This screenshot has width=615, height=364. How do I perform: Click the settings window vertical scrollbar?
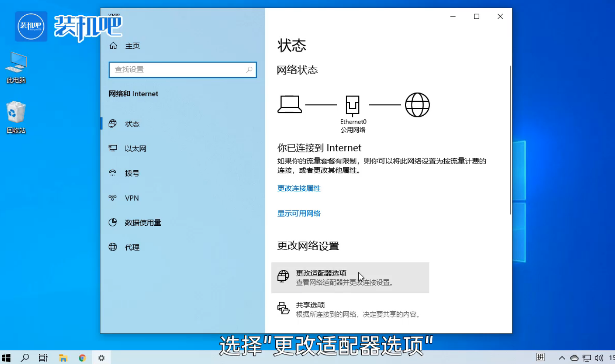(510, 139)
